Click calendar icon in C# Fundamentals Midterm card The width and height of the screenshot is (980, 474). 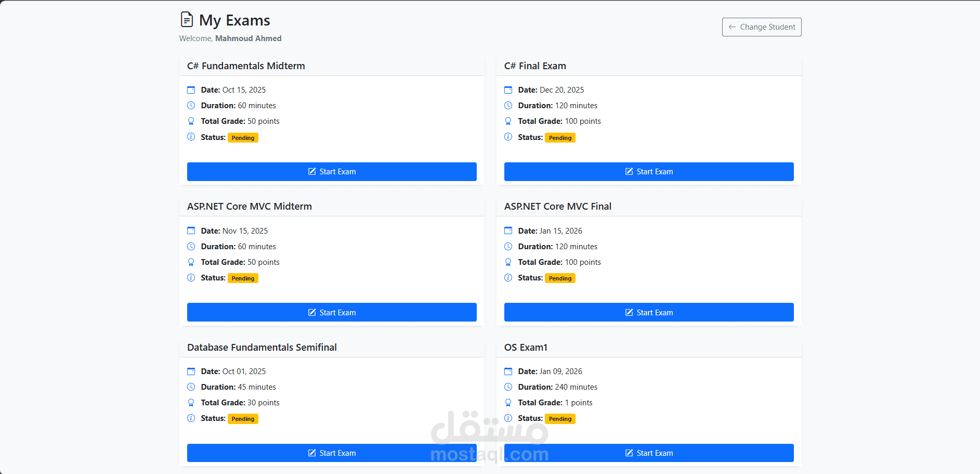point(191,90)
